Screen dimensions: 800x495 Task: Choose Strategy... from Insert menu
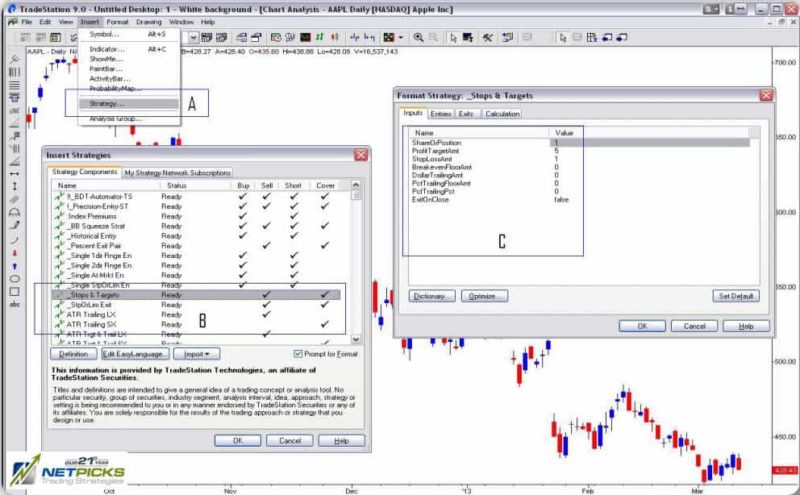129,104
